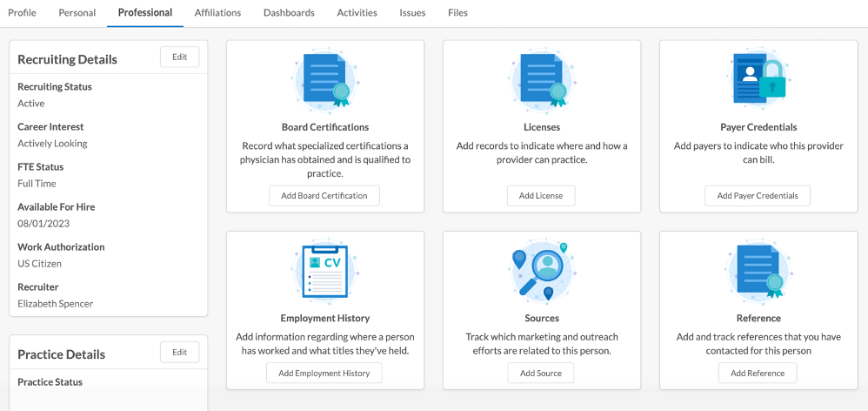Click the Payer Credentials card title
This screenshot has width=868, height=411.
[758, 127]
